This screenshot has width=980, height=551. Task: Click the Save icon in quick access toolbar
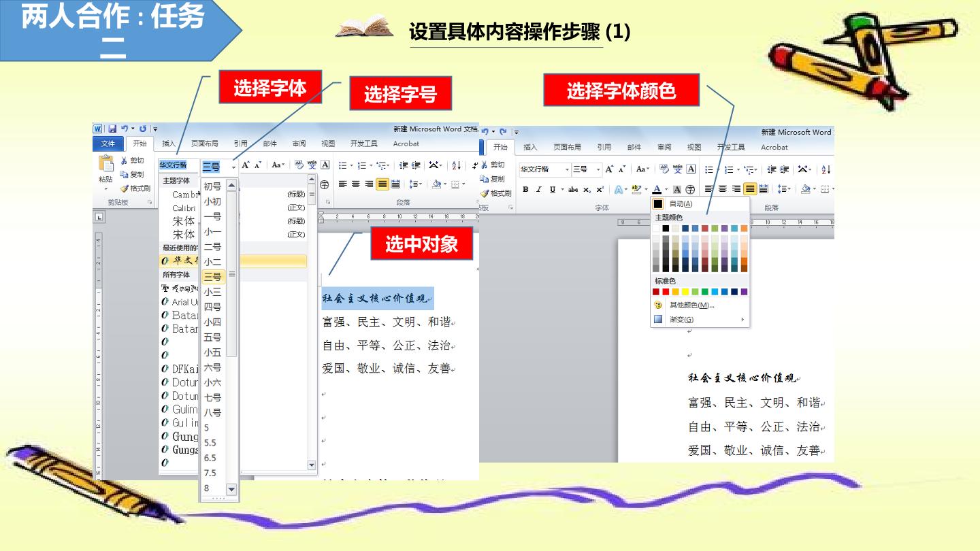[x=113, y=128]
